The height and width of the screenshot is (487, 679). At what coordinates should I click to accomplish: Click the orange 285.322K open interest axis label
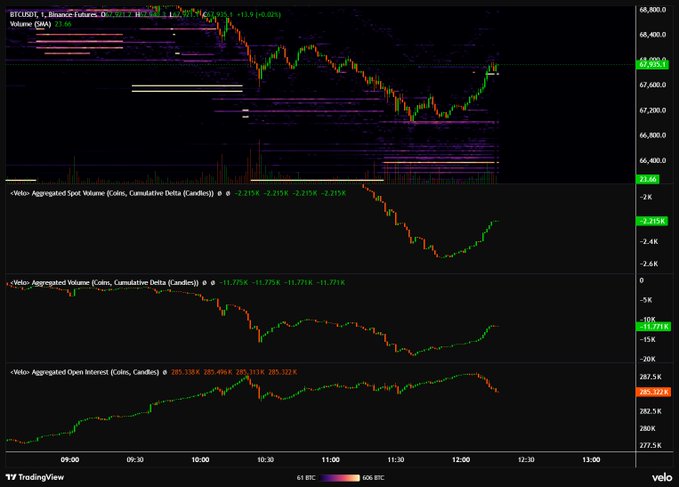pos(653,392)
